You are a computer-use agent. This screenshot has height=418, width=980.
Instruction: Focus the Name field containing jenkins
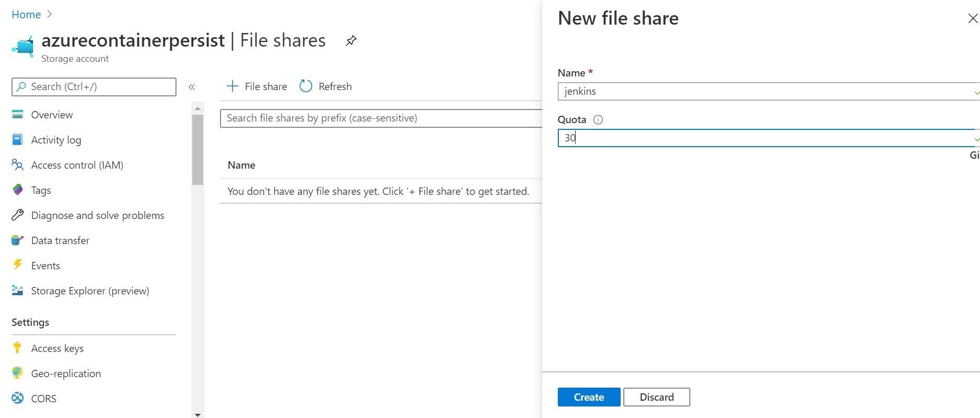768,91
